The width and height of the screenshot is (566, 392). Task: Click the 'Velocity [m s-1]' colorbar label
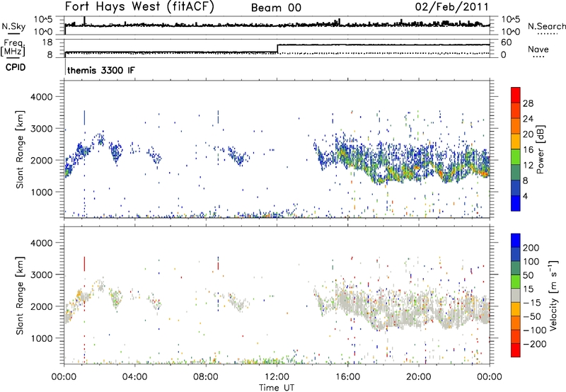click(553, 295)
